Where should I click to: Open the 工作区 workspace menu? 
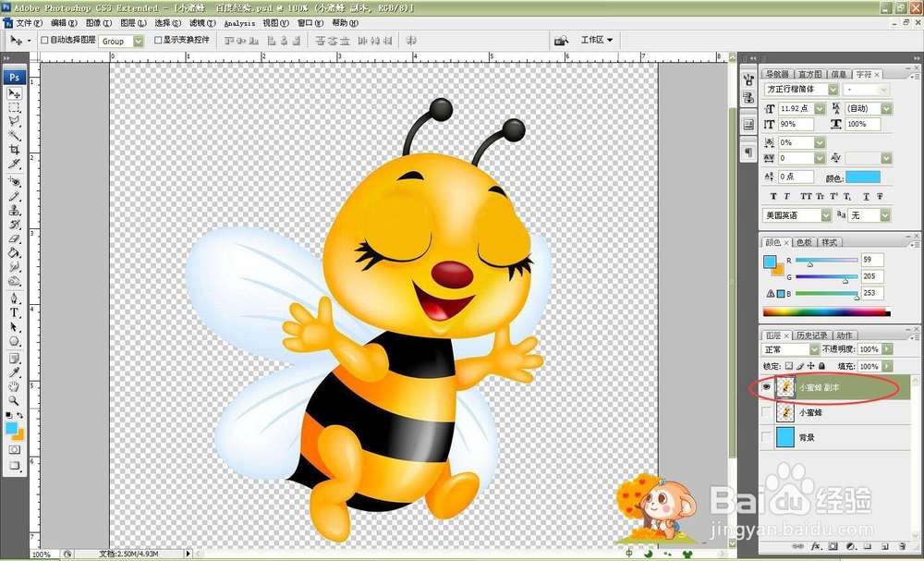(596, 40)
